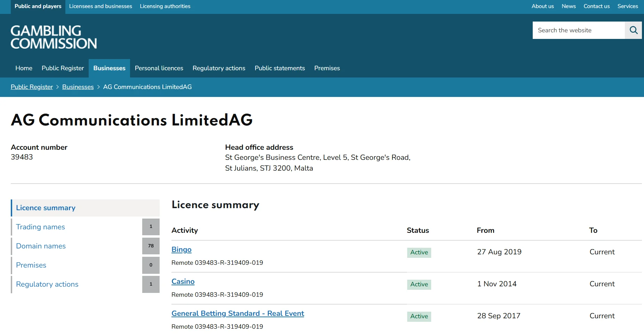This screenshot has width=644, height=336.
Task: Open Domain names in the side menu
Action: click(85, 246)
